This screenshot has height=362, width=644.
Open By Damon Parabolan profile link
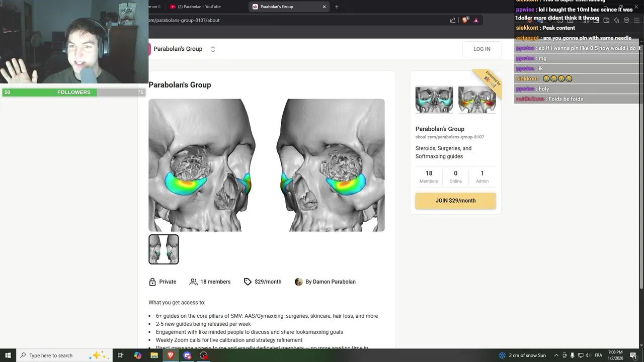pos(331,282)
